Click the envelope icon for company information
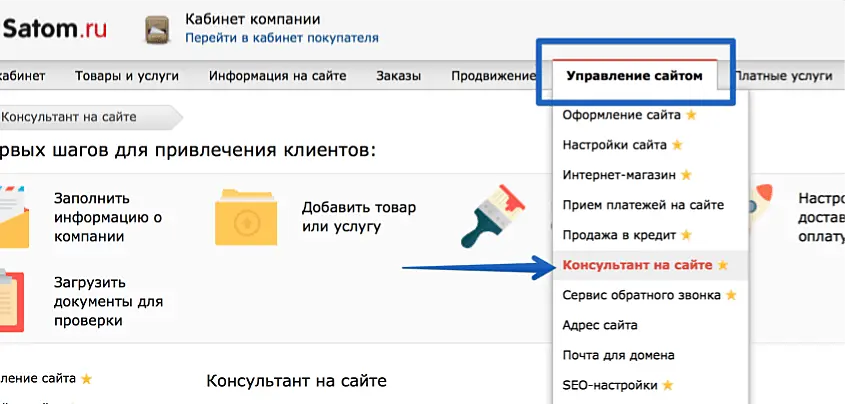 pyautogui.click(x=14, y=217)
